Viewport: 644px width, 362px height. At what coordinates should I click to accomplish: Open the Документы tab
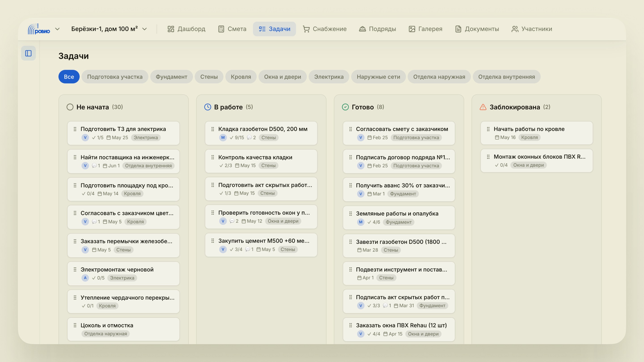(477, 29)
